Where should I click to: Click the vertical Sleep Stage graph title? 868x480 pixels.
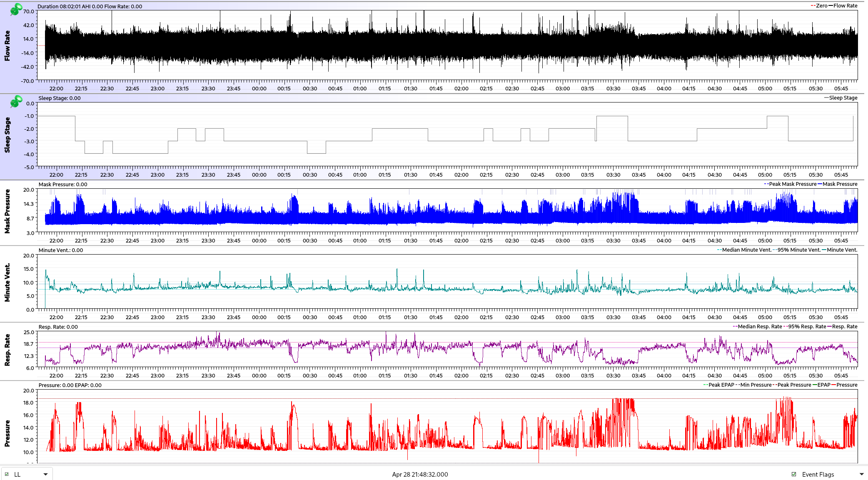(7, 135)
